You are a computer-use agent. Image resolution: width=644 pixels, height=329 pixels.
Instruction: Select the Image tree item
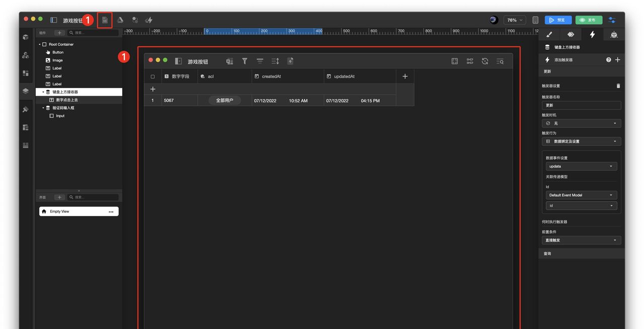pos(58,60)
